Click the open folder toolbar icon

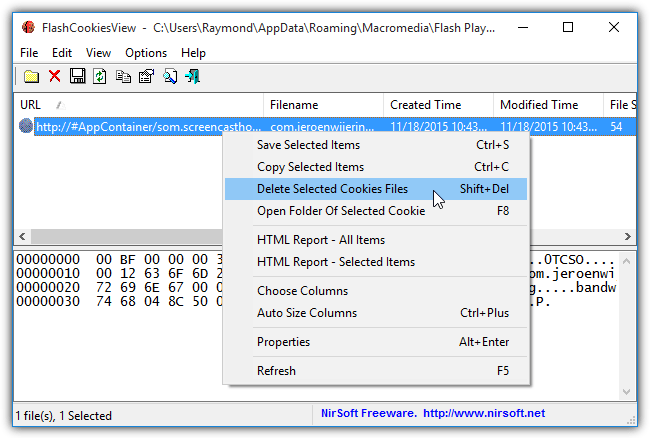[31, 77]
